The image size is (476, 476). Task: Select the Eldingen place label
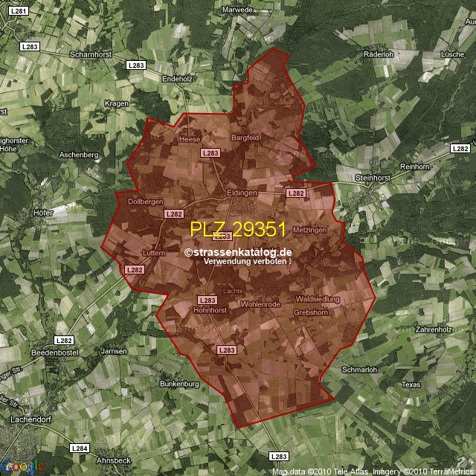241,193
